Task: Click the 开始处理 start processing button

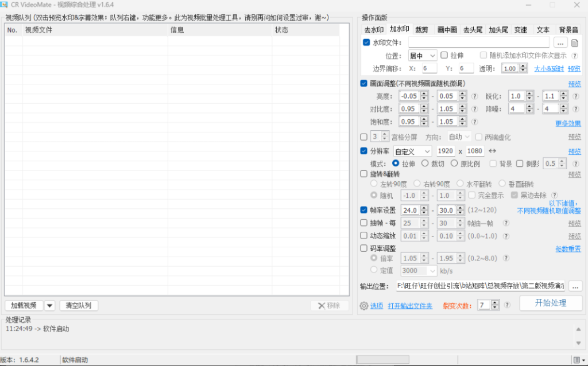Action: click(550, 303)
